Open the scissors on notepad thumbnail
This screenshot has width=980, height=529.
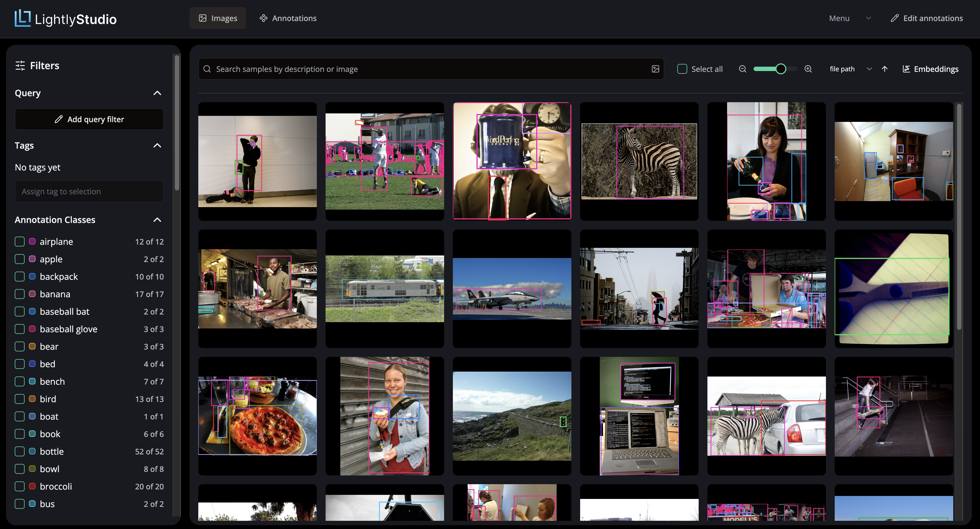894,289
